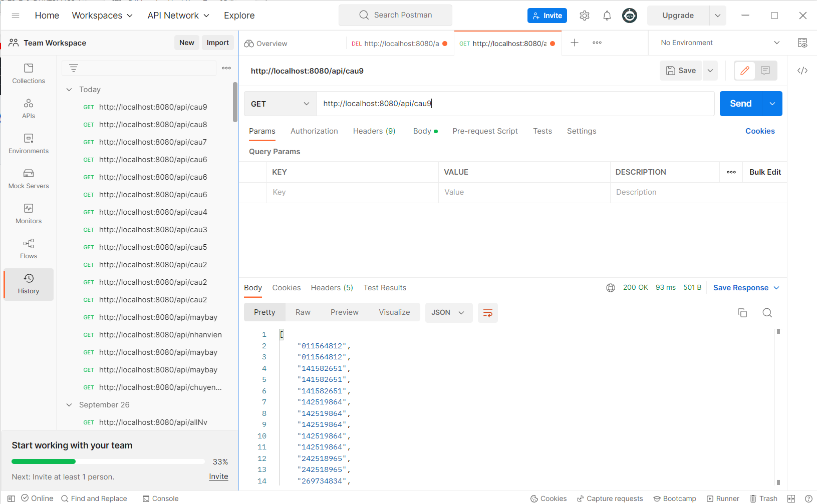Open the environment quick look icon
This screenshot has height=504, width=817.
802,43
